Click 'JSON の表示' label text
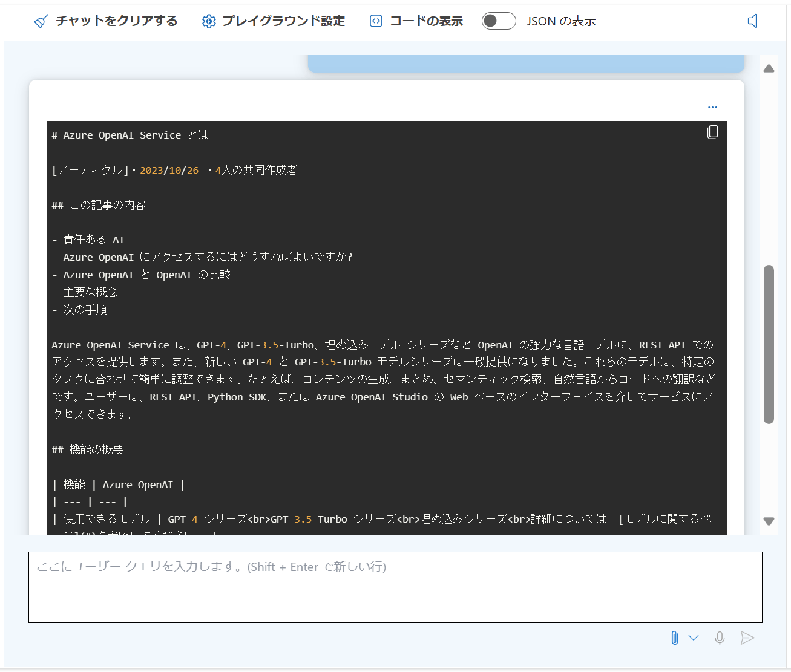This screenshot has height=672, width=791. [x=561, y=21]
